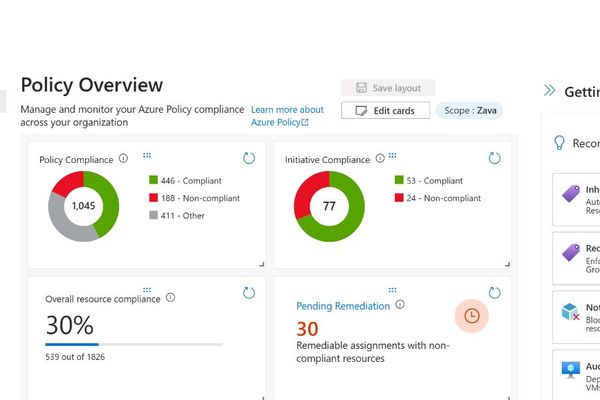This screenshot has height=400, width=600.
Task: Click the Overall resource compliance drag handle
Action: pyautogui.click(x=147, y=290)
